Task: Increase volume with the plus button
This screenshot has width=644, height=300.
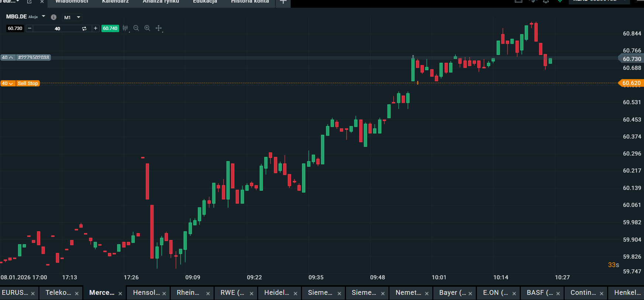Action: 96,28
